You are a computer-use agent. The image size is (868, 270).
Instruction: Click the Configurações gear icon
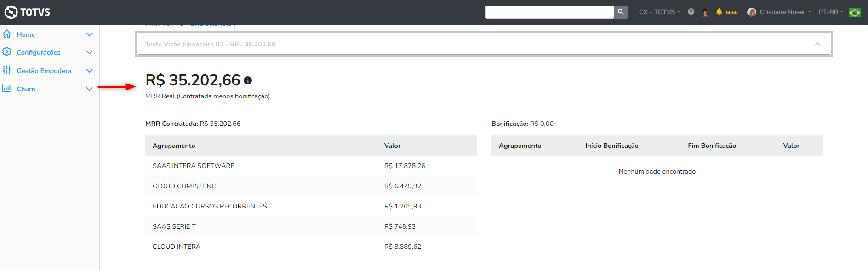click(7, 51)
